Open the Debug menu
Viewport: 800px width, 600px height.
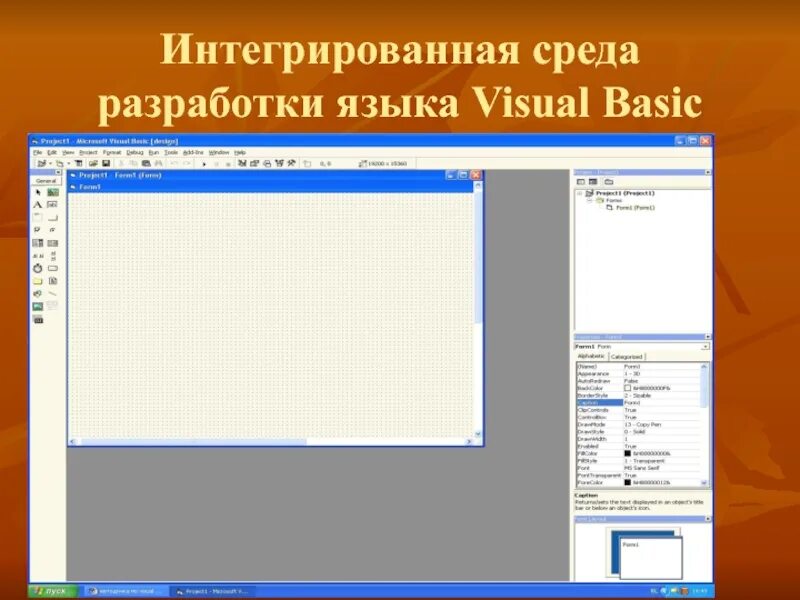(135, 152)
